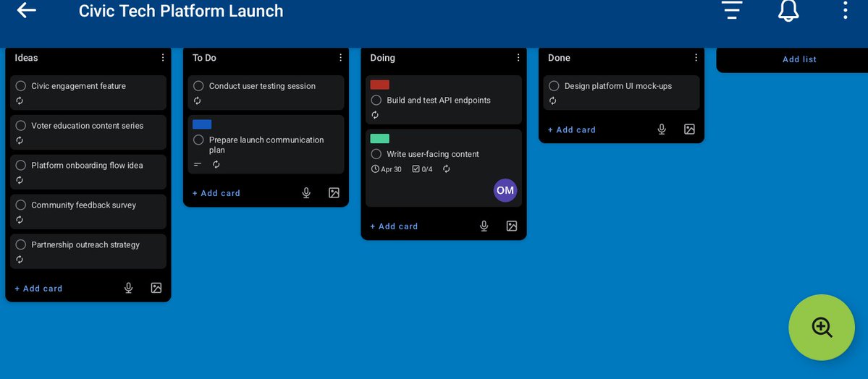Tap the green zoom floating button
Image resolution: width=868 pixels, height=379 pixels.
pyautogui.click(x=822, y=328)
